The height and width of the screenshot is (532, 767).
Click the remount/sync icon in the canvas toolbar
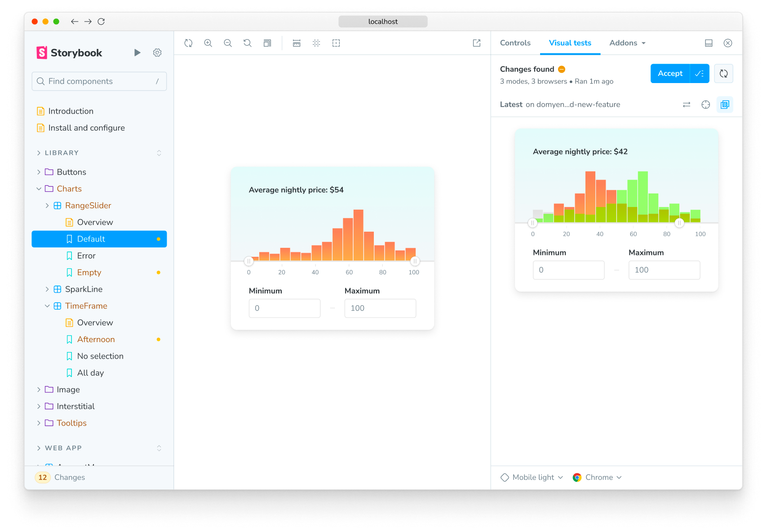pos(188,43)
